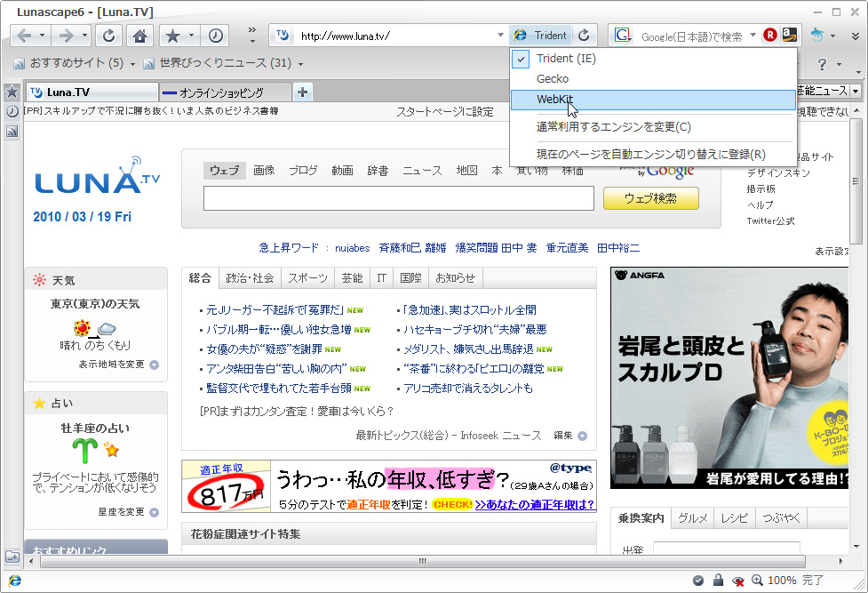Screen dimensions: 868x593
Task: Open the address bar URL dropdown
Action: [500, 36]
